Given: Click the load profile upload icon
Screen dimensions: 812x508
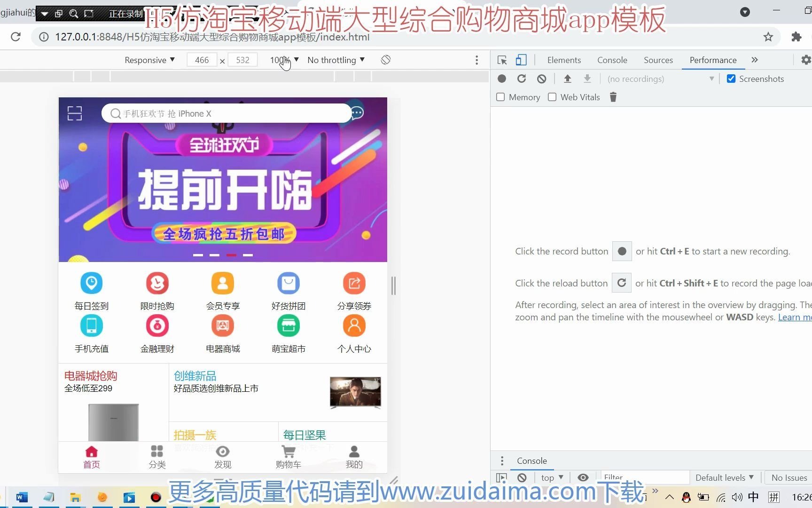Looking at the screenshot, I should click(568, 79).
